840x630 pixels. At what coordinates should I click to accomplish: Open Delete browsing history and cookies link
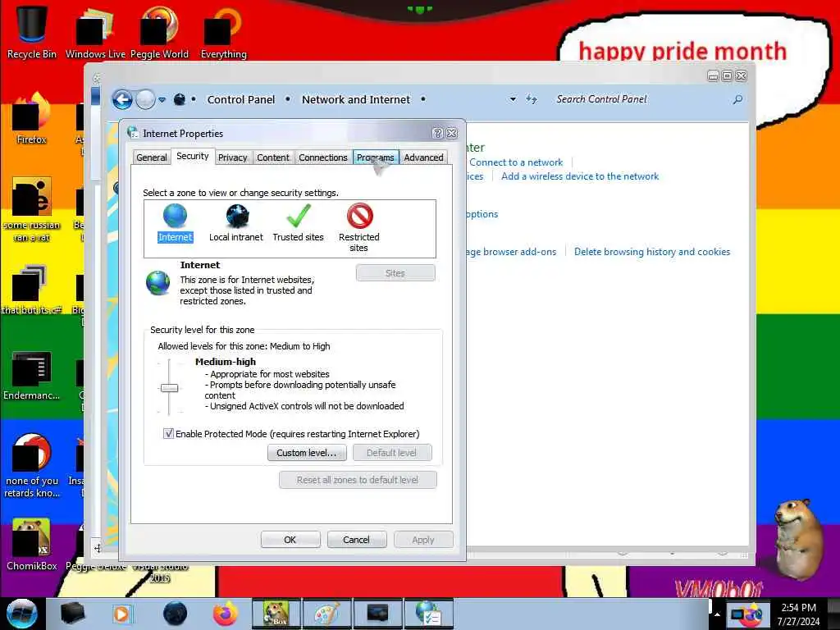652,252
